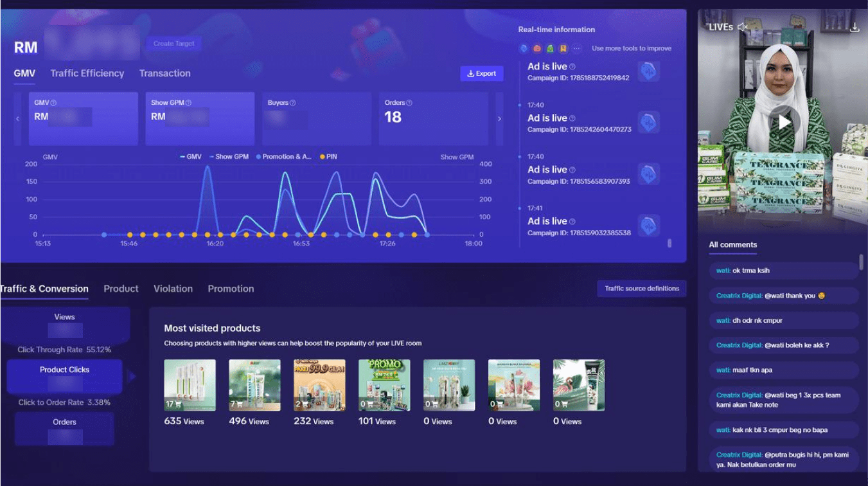
Task: Click the red bag tool icon
Action: 537,48
